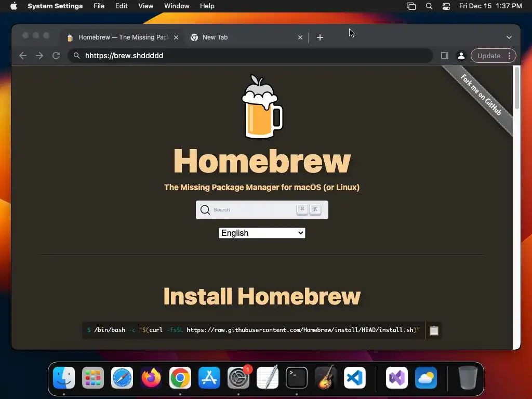Follow the Fork me on GitHub ribbon
Viewport: 532px width, 399px height.
(481, 95)
